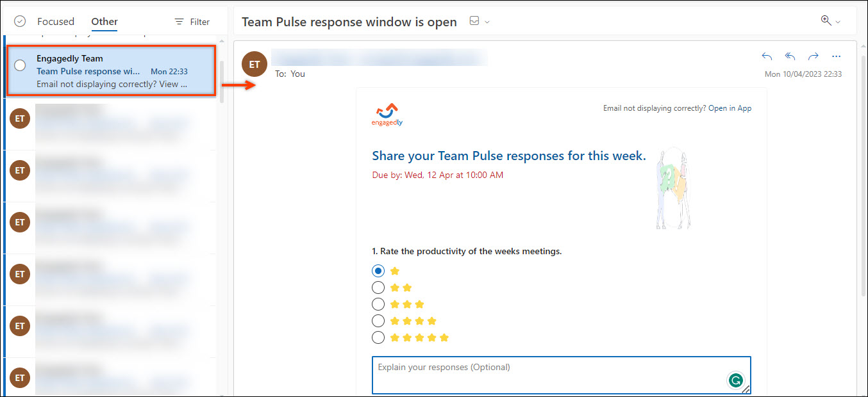The height and width of the screenshot is (397, 868).
Task: Select the one-star productivity rating
Action: [378, 270]
